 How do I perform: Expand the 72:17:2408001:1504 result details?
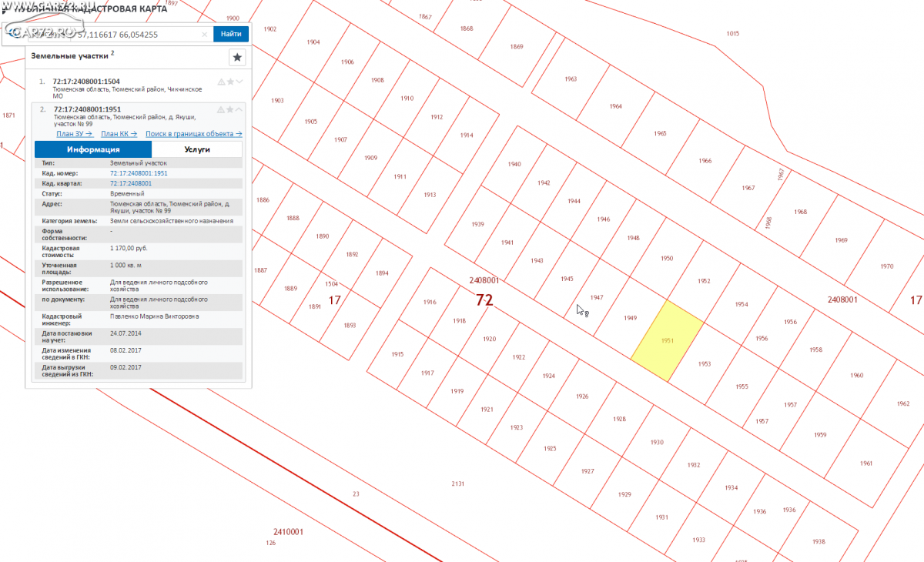click(x=239, y=82)
